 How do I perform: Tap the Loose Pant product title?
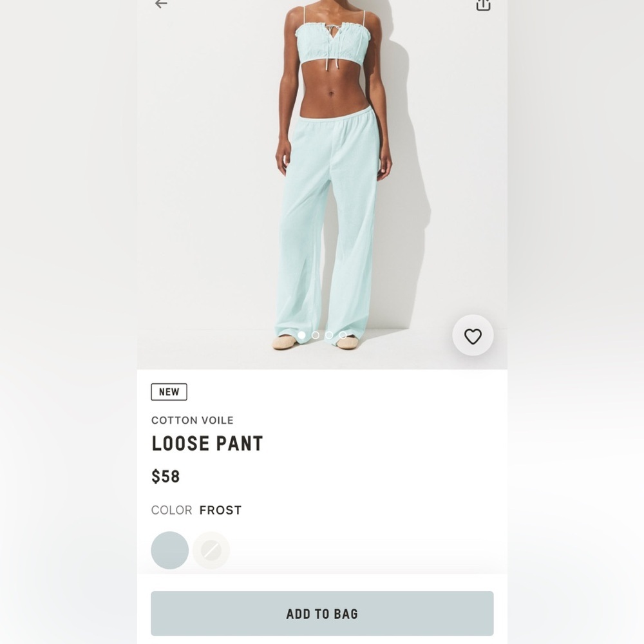click(207, 444)
